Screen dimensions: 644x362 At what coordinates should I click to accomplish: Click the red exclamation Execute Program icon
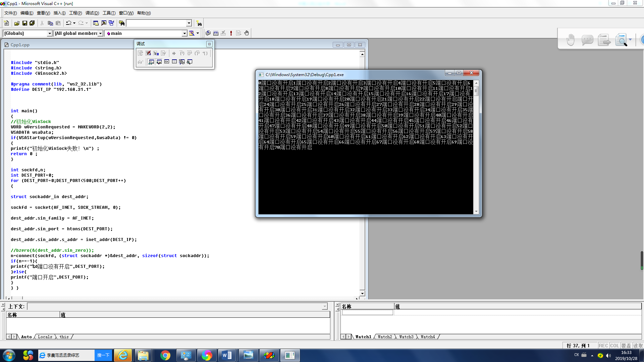point(231,33)
